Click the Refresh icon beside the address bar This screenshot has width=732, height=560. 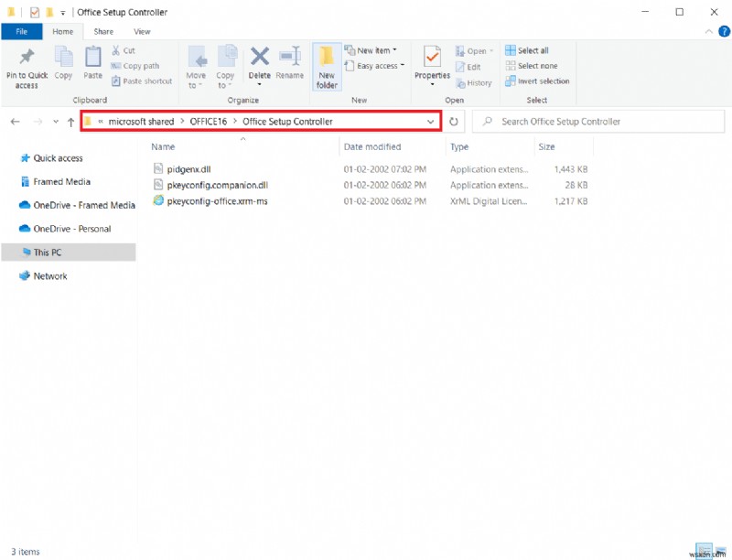454,121
